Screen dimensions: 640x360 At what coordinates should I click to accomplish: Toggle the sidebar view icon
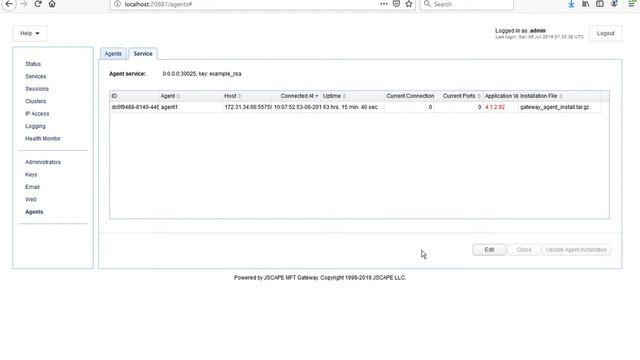click(600, 4)
